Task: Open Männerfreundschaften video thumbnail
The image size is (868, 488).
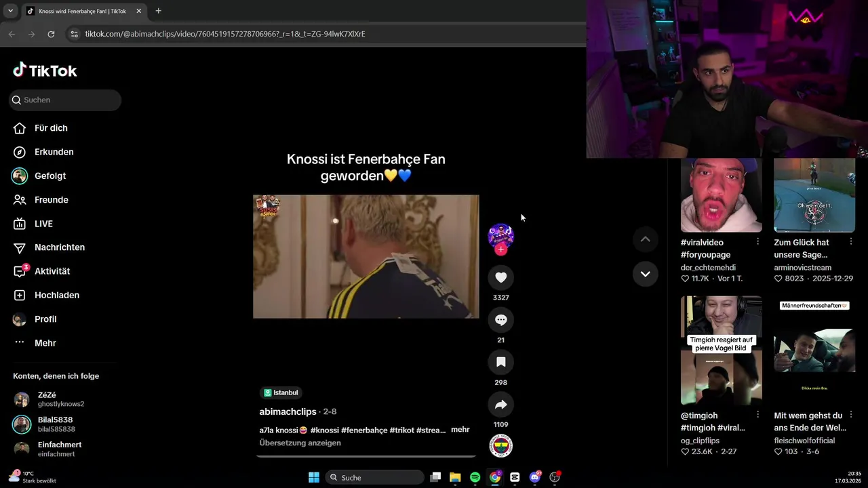Action: pyautogui.click(x=814, y=350)
